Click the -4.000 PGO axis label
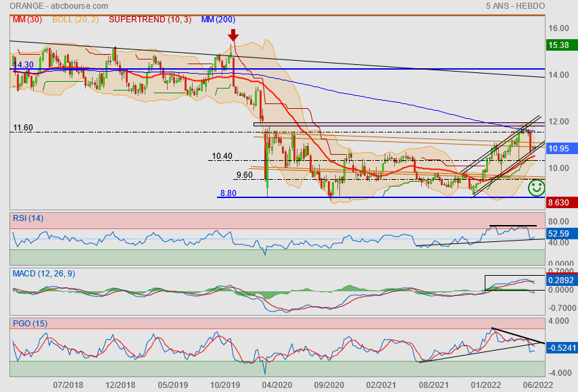Screen dimensions: 578x392 559,373
